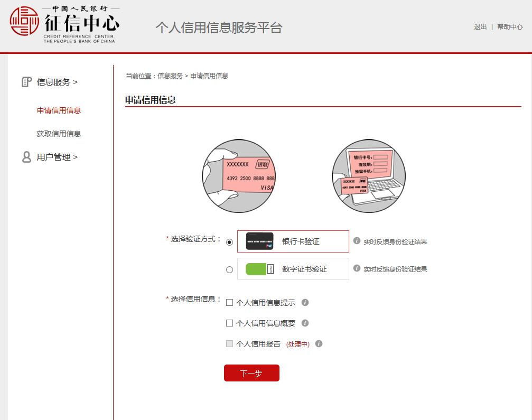Select the 银行卡验证 radio button

pyautogui.click(x=229, y=241)
